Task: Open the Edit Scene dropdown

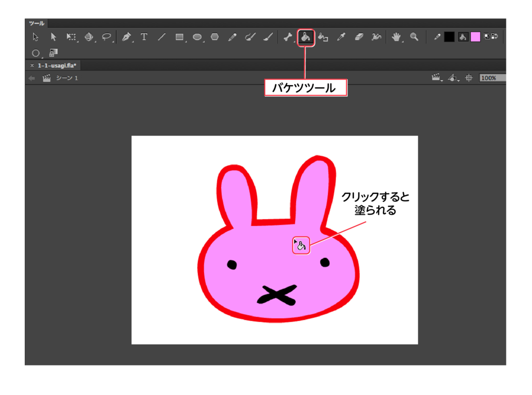Action: [x=437, y=78]
